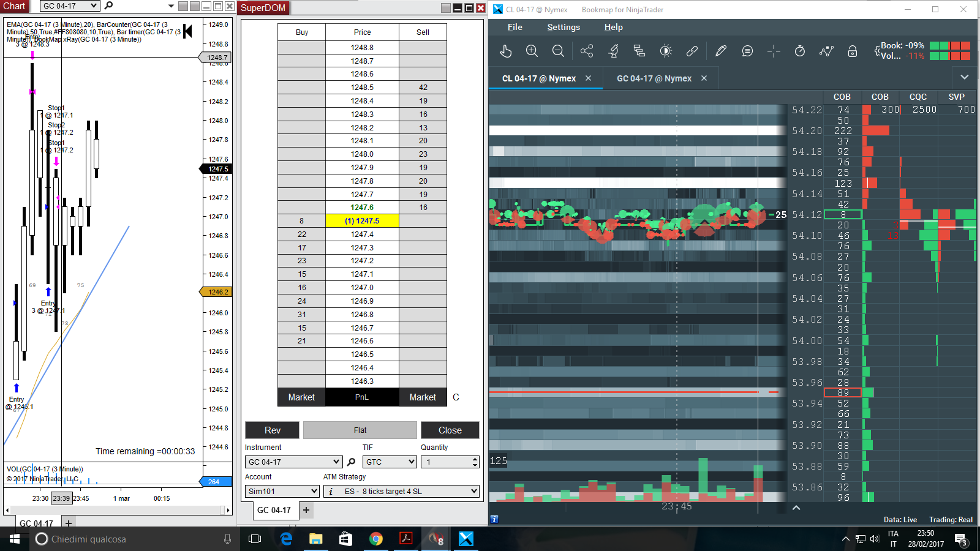Open the Task View button on taskbar
The height and width of the screenshot is (551, 980).
(x=255, y=539)
